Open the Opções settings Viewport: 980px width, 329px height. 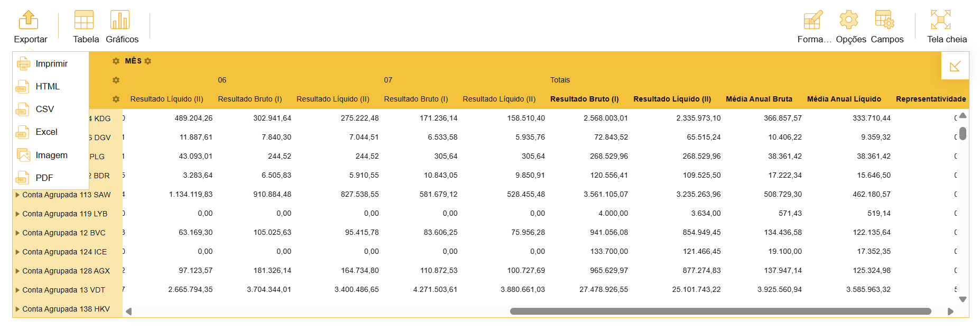click(x=850, y=27)
